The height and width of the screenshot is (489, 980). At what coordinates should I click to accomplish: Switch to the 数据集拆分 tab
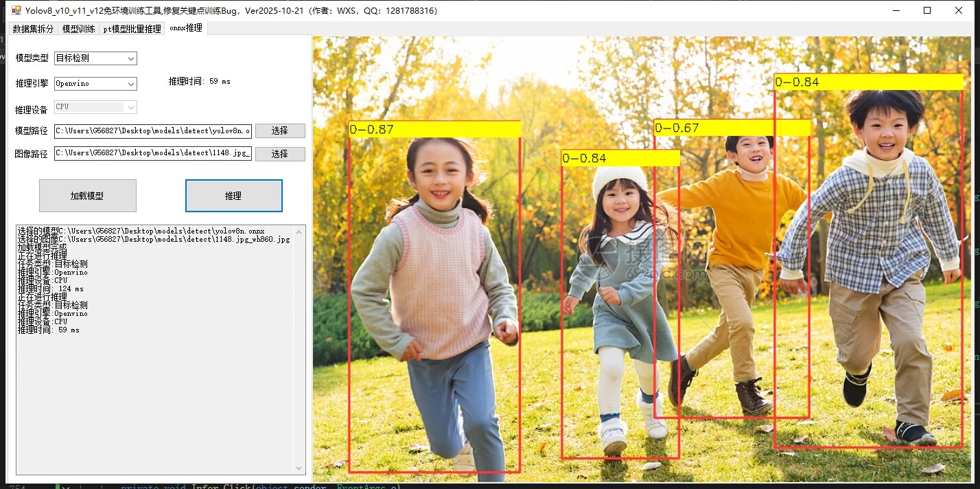33,29
